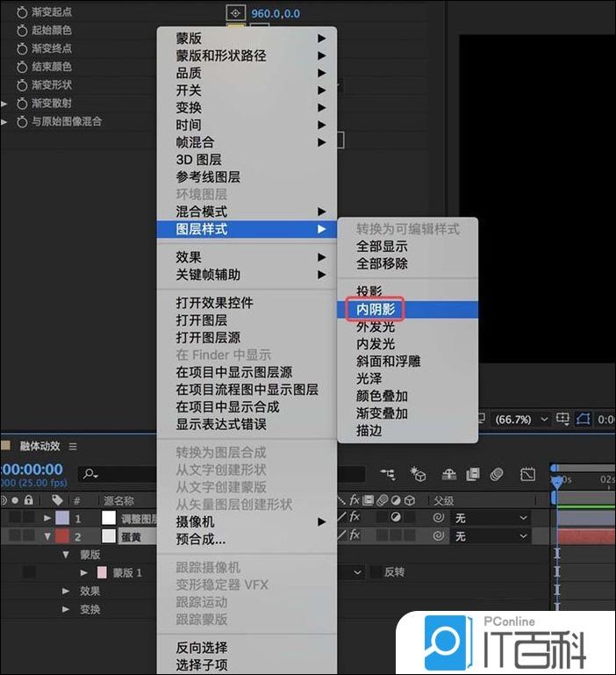The height and width of the screenshot is (675, 616).
Task: Click the blue current time indicator
Action: click(x=557, y=481)
